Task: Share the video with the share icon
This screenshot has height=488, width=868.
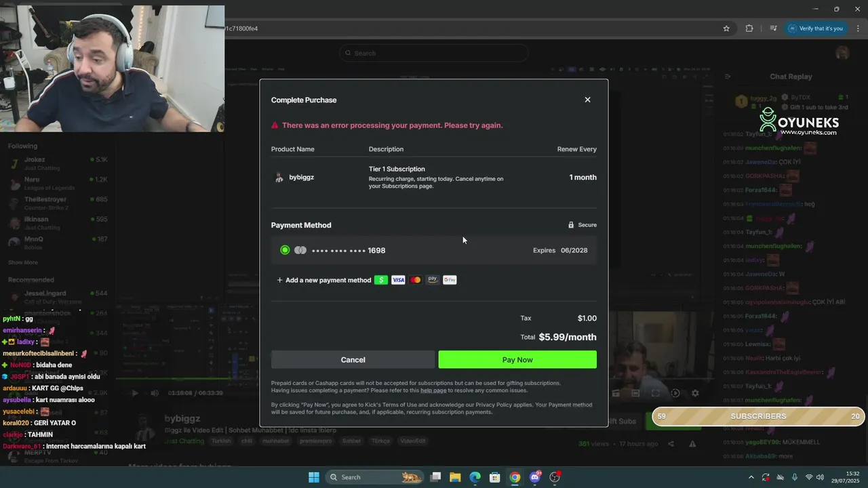Action: 671,444
